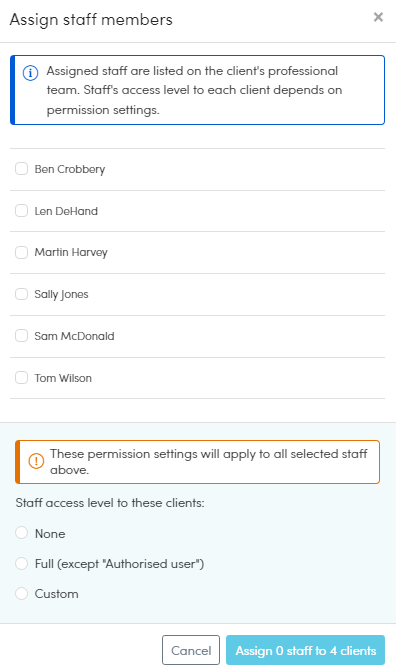This screenshot has height=672, width=396.
Task: Close the Assign staff members dialog
Action: (x=378, y=17)
